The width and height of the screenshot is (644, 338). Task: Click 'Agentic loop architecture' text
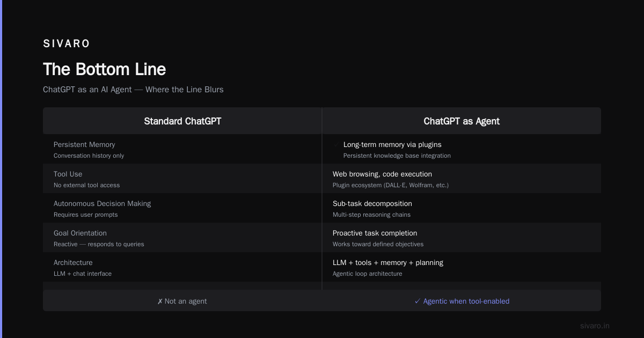coord(368,274)
